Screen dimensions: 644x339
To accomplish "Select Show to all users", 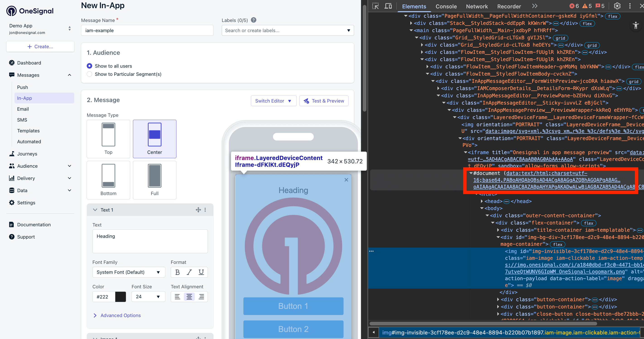I will 89,66.
